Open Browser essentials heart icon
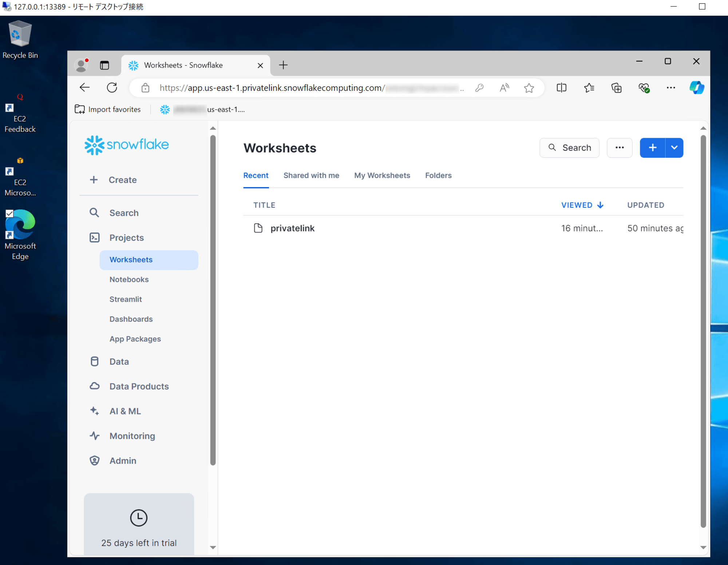 point(644,88)
